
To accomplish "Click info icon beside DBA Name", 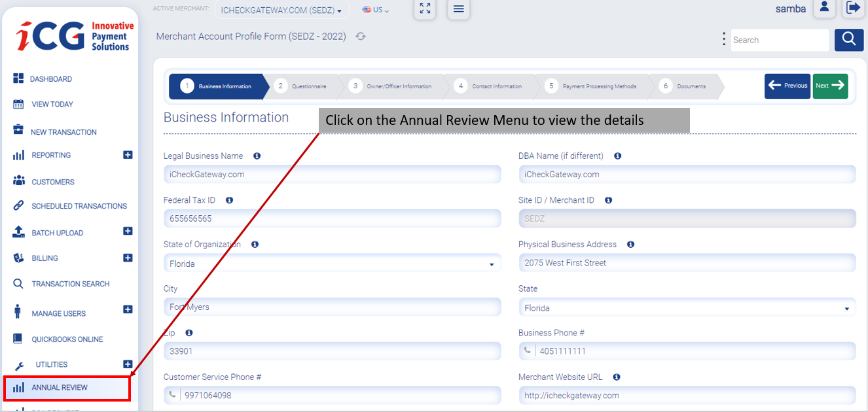I will [x=617, y=156].
